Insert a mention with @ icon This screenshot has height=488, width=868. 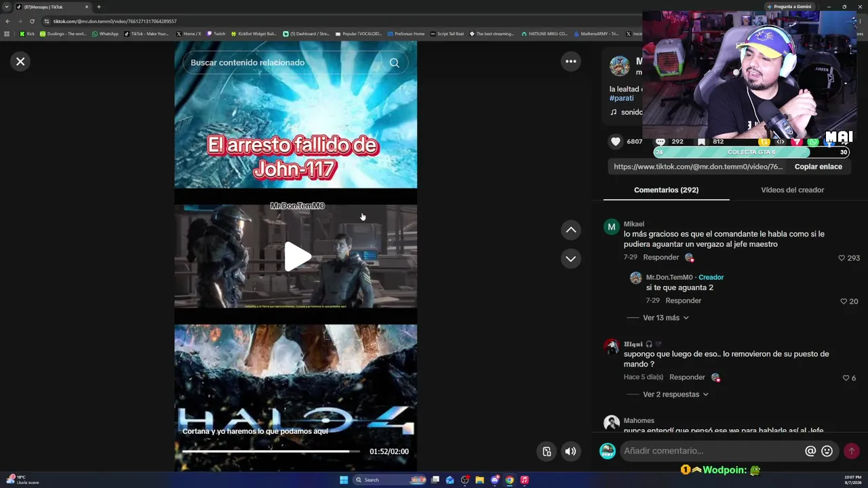[810, 451]
